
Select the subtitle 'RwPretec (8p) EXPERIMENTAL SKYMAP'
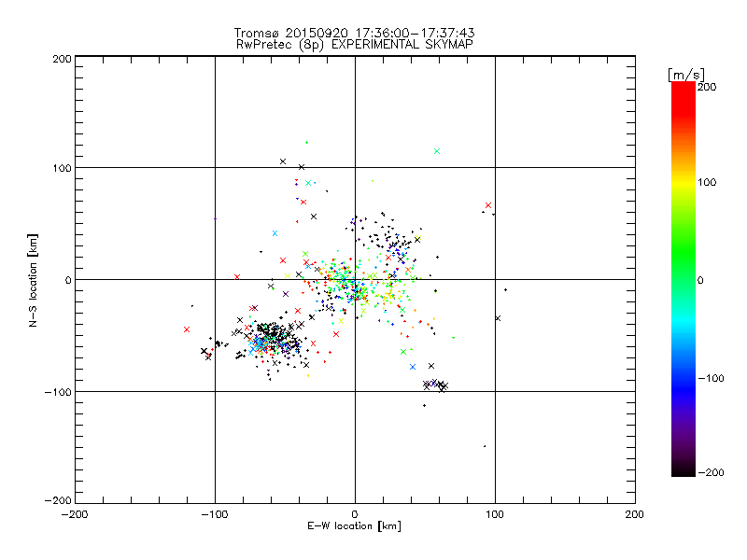coord(355,45)
